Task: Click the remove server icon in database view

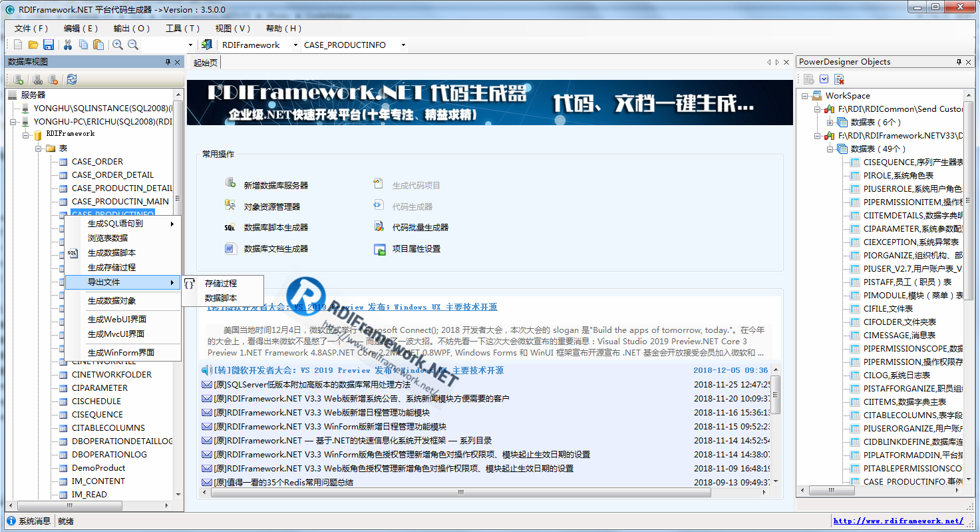Action: [x=53, y=79]
